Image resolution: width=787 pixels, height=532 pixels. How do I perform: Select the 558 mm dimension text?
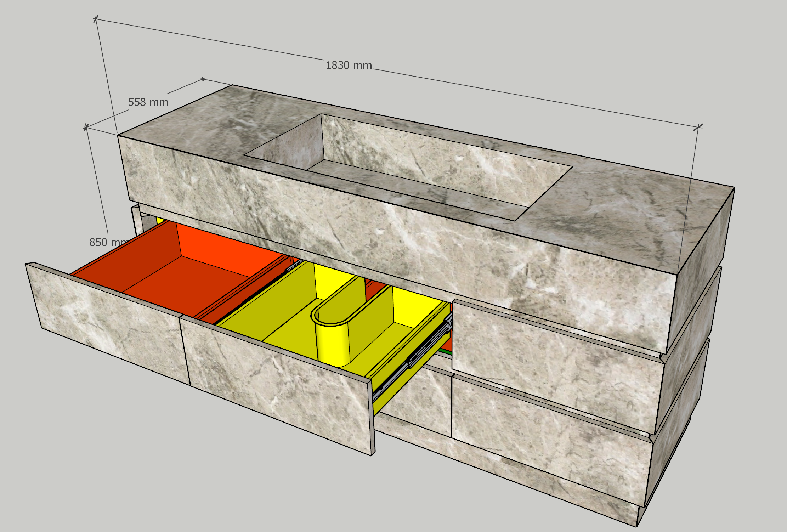(x=148, y=102)
